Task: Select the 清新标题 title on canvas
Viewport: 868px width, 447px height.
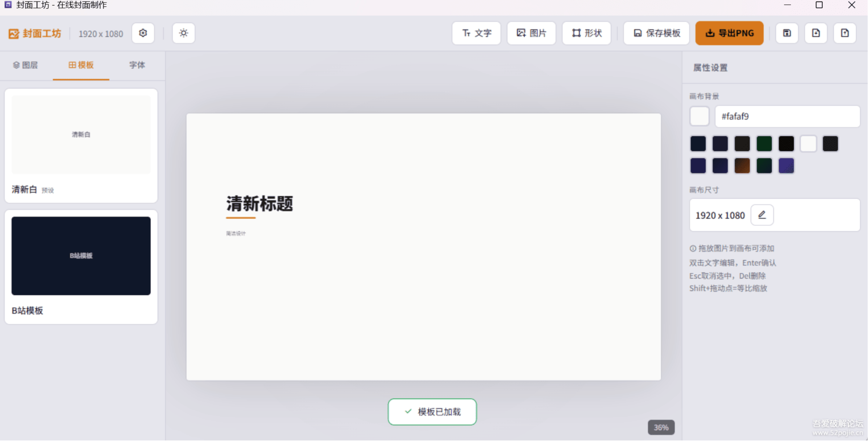Action: pos(260,204)
